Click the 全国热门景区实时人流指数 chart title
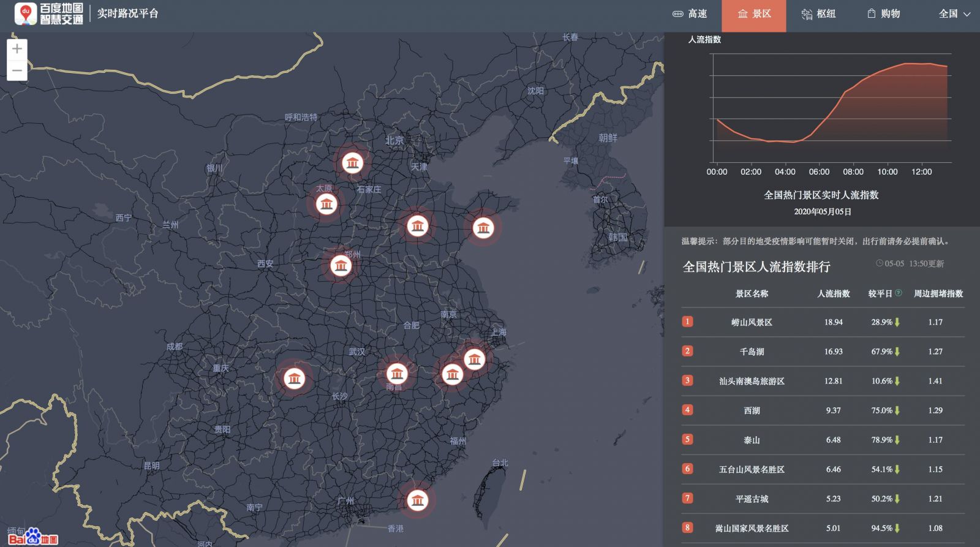 [821, 195]
